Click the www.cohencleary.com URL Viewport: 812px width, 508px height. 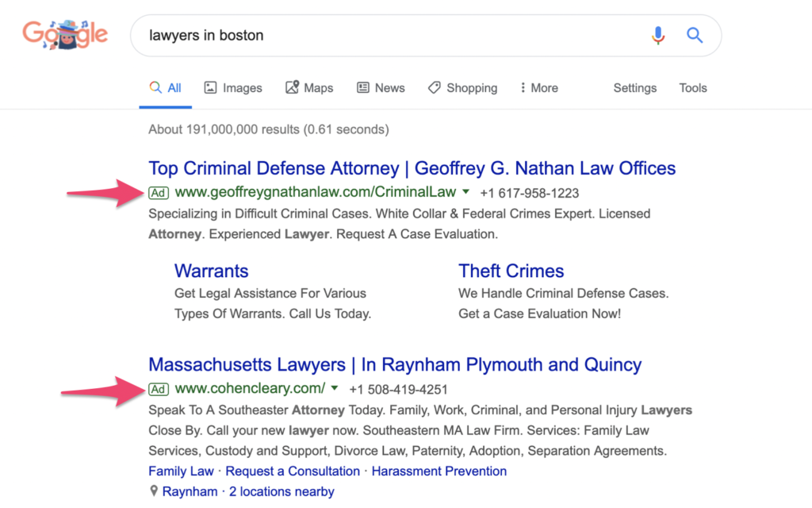point(250,388)
